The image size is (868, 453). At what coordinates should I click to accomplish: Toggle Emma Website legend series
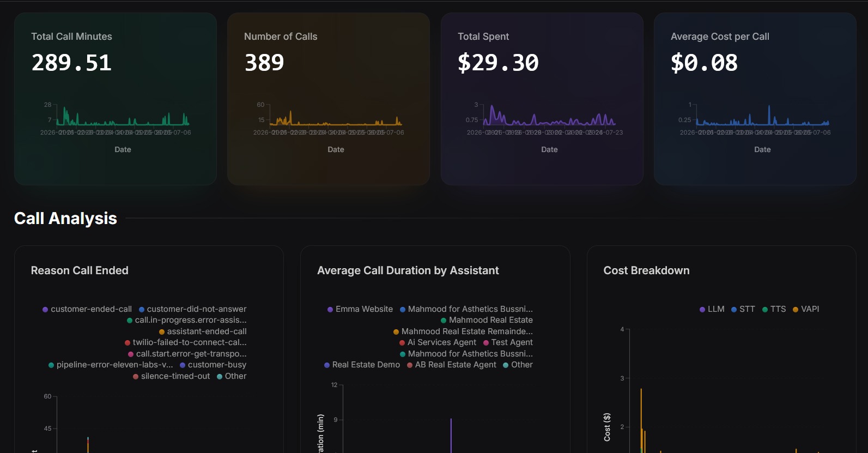pyautogui.click(x=360, y=309)
